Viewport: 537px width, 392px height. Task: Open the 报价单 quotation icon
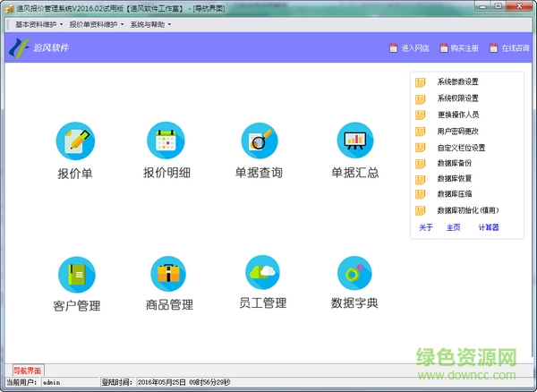[x=75, y=141]
